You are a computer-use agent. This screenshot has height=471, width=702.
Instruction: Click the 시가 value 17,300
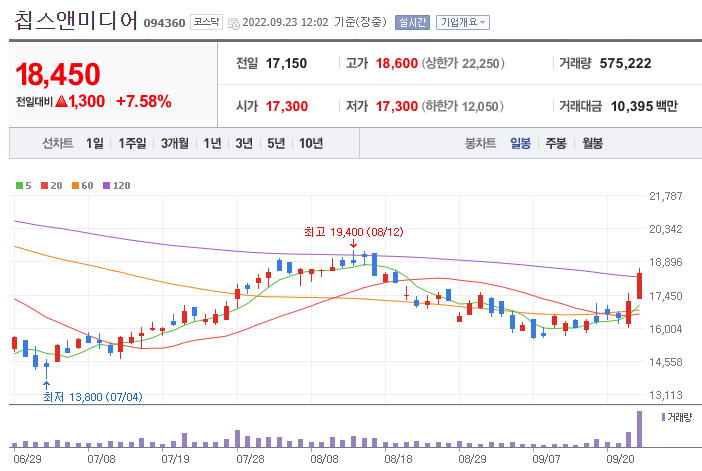[287, 107]
